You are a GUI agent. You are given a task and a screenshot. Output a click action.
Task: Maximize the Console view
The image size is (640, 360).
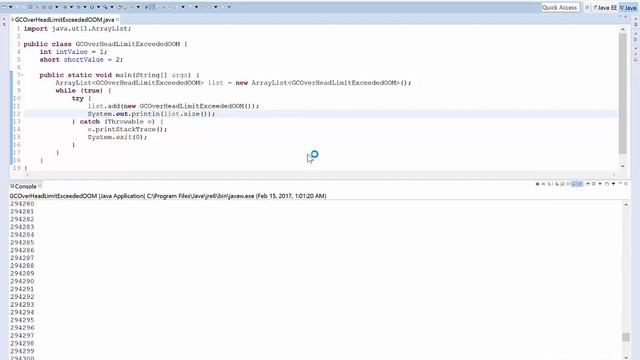tap(626, 184)
